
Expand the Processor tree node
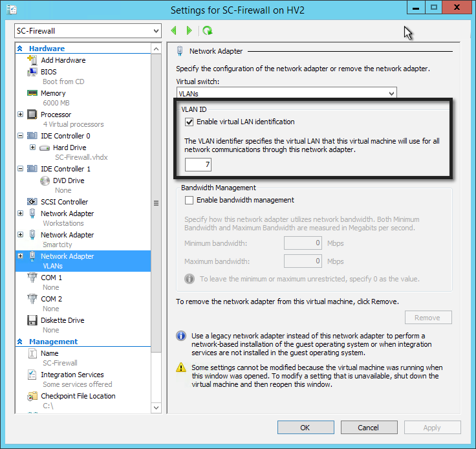point(20,115)
